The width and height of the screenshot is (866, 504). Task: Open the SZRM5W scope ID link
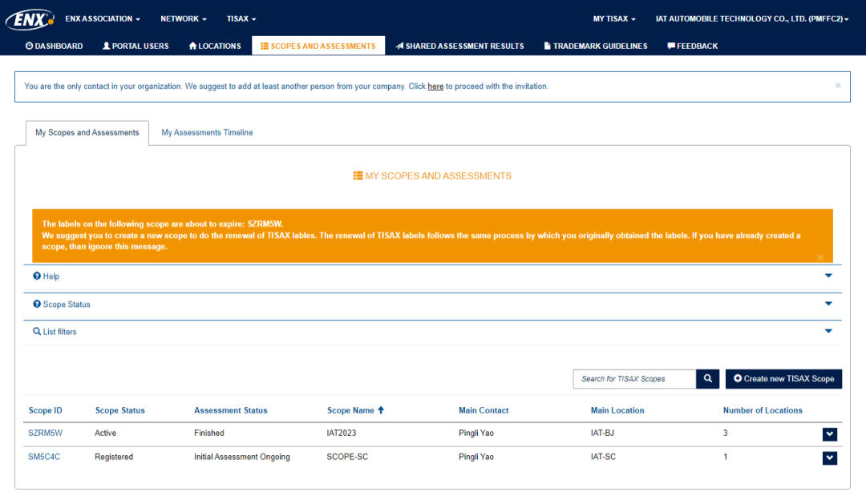click(45, 433)
